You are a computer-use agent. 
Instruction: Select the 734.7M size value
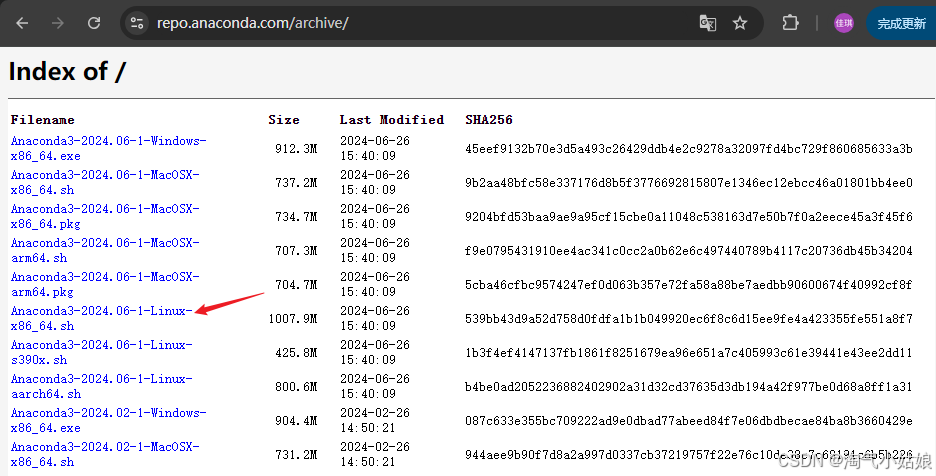[x=296, y=216]
